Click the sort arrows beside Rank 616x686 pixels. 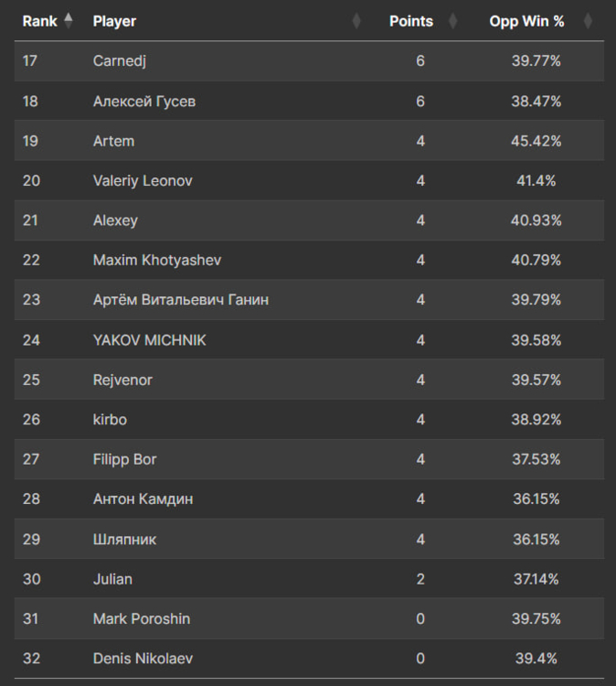tap(69, 21)
